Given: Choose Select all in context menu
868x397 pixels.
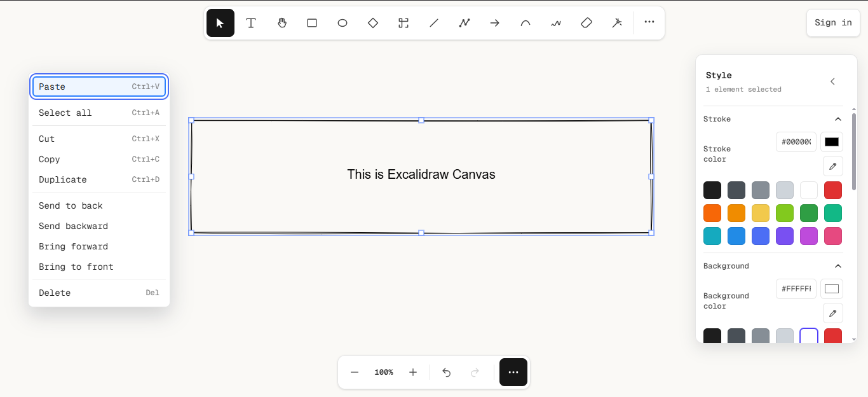Looking at the screenshot, I should (x=99, y=113).
